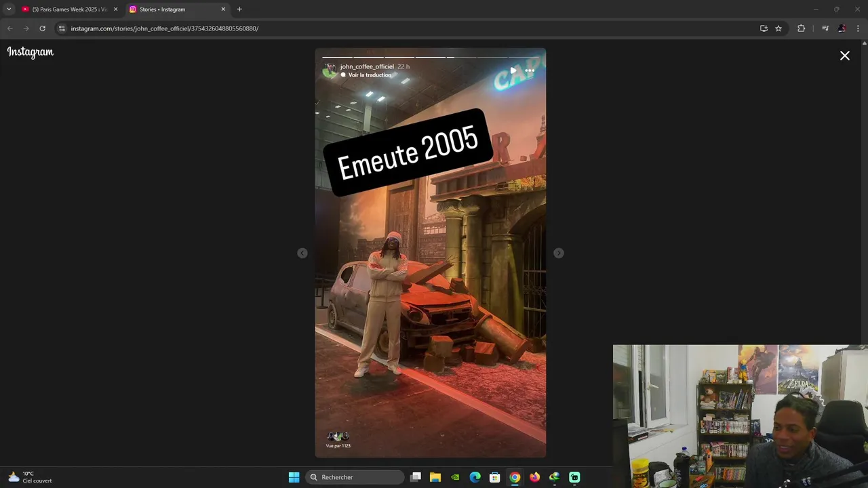This screenshot has height=488, width=868.
Task: Open a new browser tab
Action: pyautogui.click(x=239, y=9)
